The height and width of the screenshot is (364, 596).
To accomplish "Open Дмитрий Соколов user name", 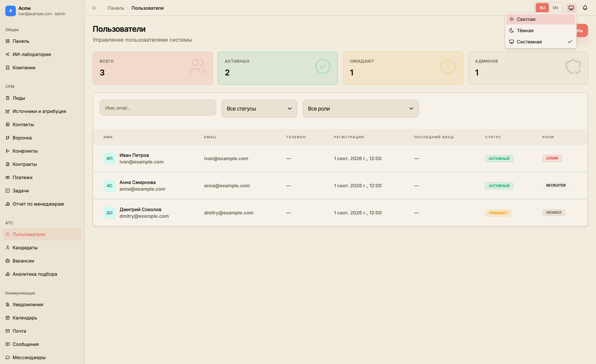I will click(x=140, y=210).
